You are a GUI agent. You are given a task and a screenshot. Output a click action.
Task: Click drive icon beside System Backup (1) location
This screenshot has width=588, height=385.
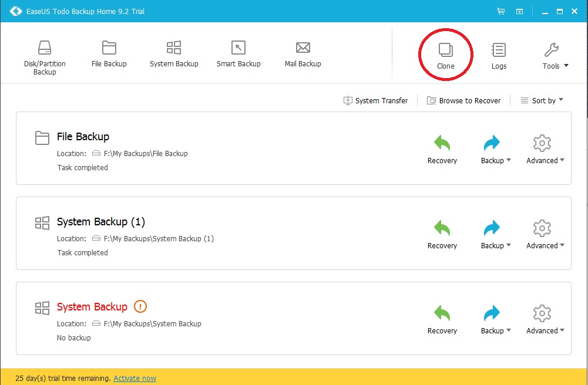pyautogui.click(x=96, y=238)
